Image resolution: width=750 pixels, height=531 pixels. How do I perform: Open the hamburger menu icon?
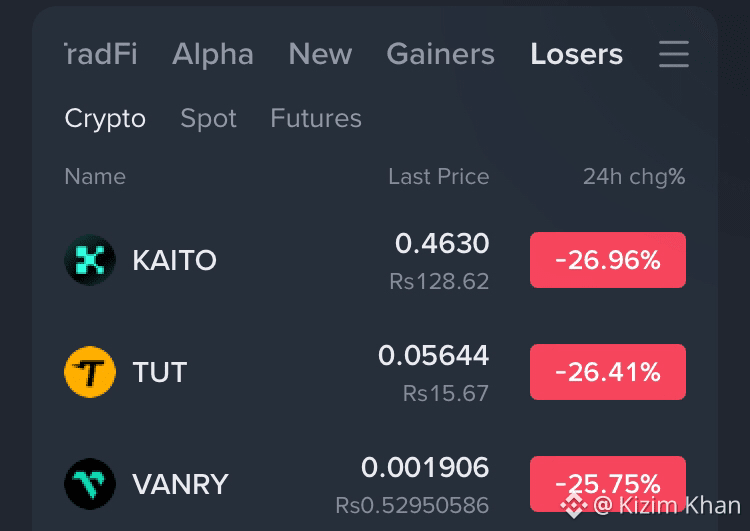point(673,54)
